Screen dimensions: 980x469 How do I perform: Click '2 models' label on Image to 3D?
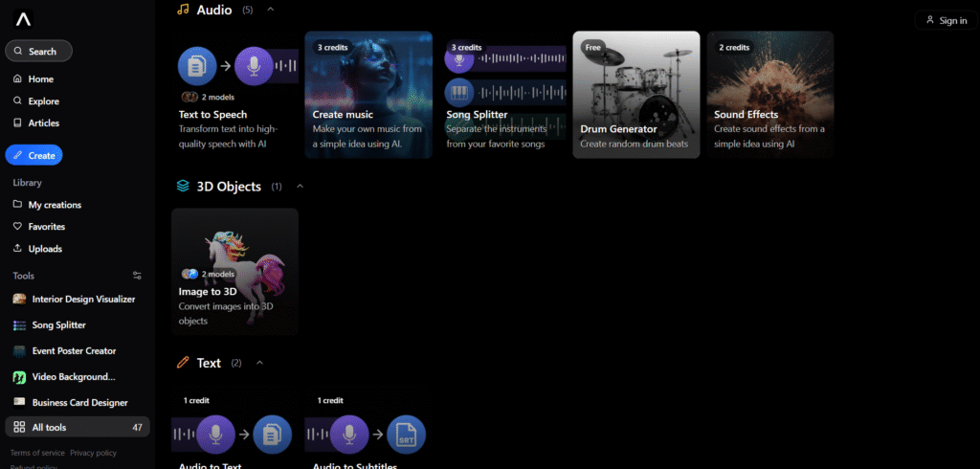[x=217, y=274]
